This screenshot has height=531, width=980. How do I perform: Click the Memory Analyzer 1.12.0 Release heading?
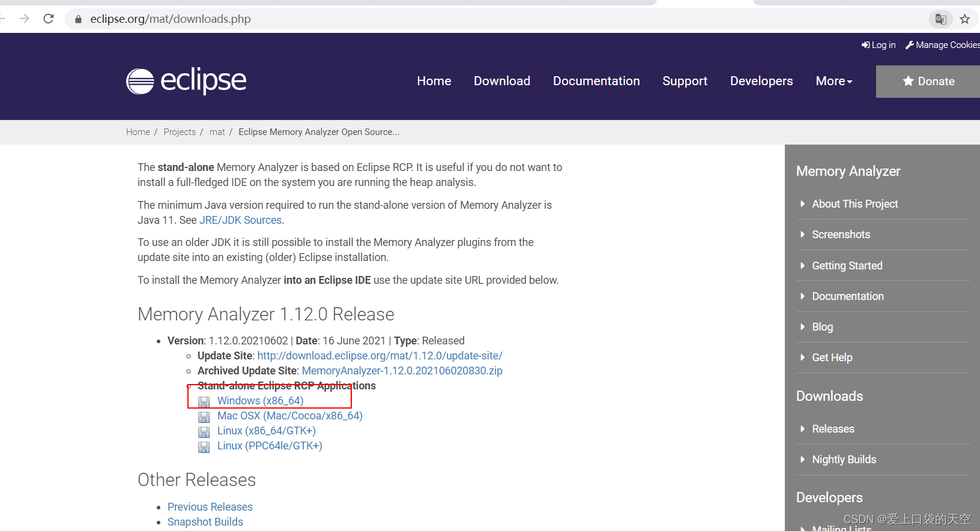(x=266, y=314)
